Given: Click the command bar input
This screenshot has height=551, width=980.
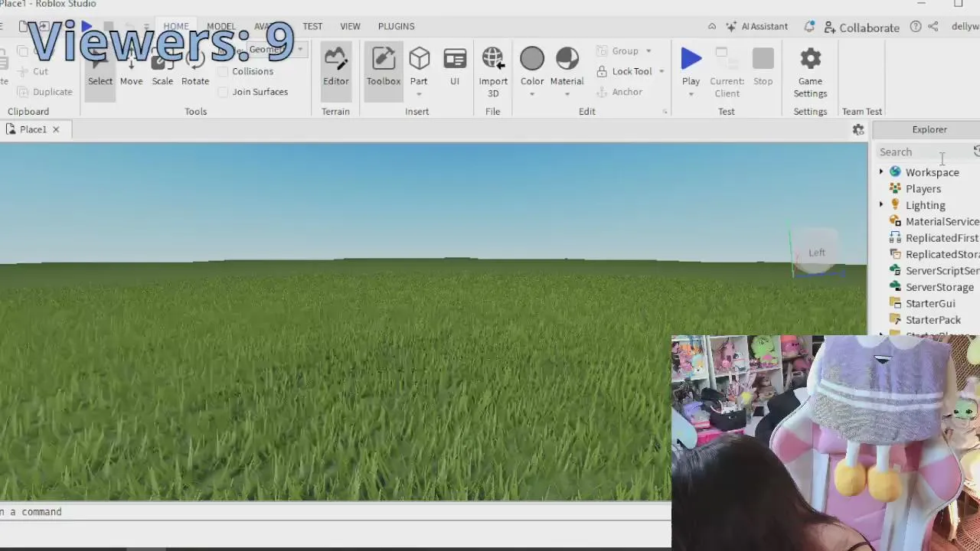Looking at the screenshot, I should pos(335,512).
